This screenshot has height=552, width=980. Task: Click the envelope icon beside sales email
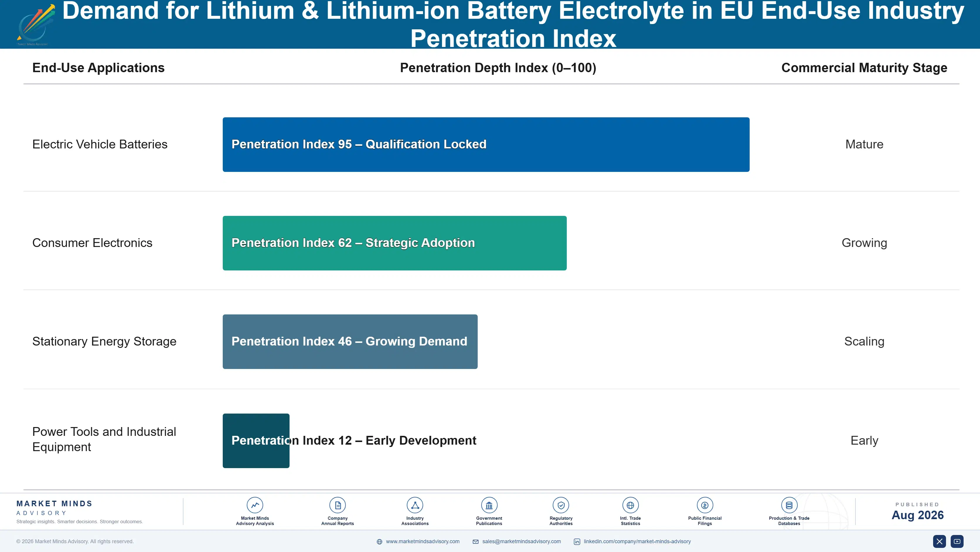click(x=476, y=542)
